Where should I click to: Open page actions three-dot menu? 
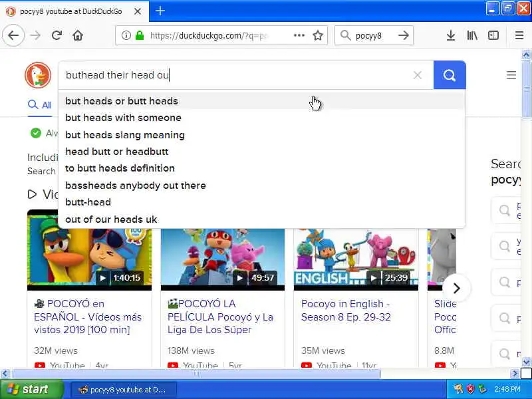[x=299, y=35]
